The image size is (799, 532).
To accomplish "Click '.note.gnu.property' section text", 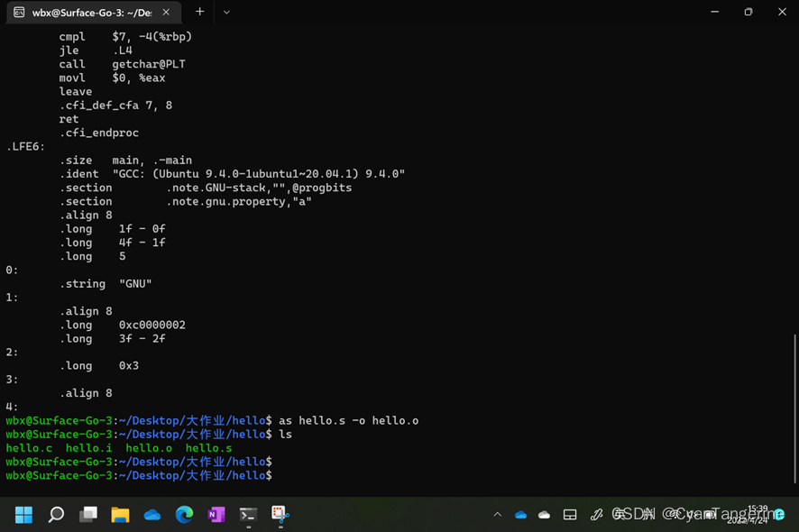I will 228,202.
